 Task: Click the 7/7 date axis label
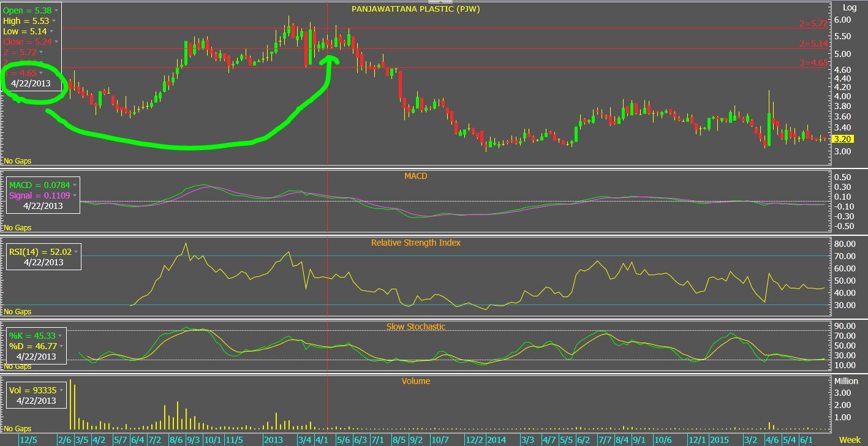pyautogui.click(x=604, y=440)
